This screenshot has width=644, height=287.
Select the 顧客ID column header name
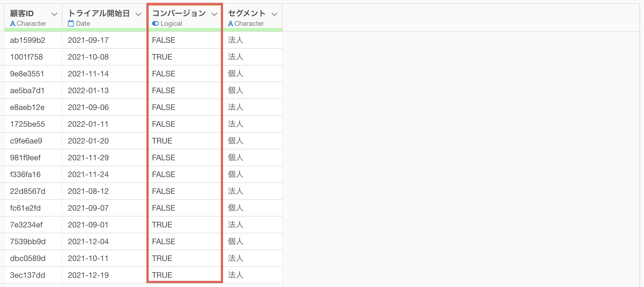pyautogui.click(x=22, y=13)
